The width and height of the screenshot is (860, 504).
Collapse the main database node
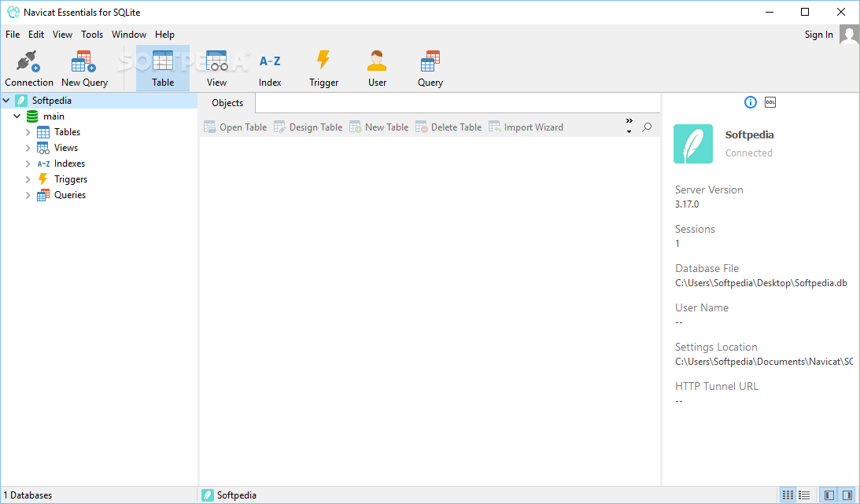click(x=17, y=116)
